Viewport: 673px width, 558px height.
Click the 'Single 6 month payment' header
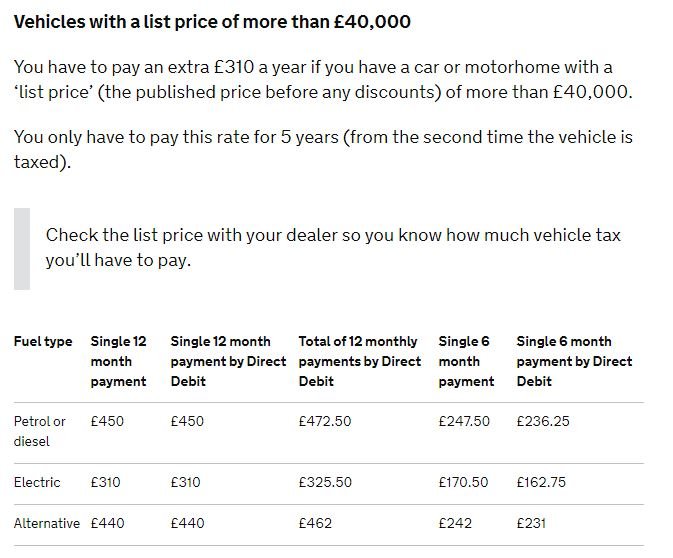[x=466, y=361]
